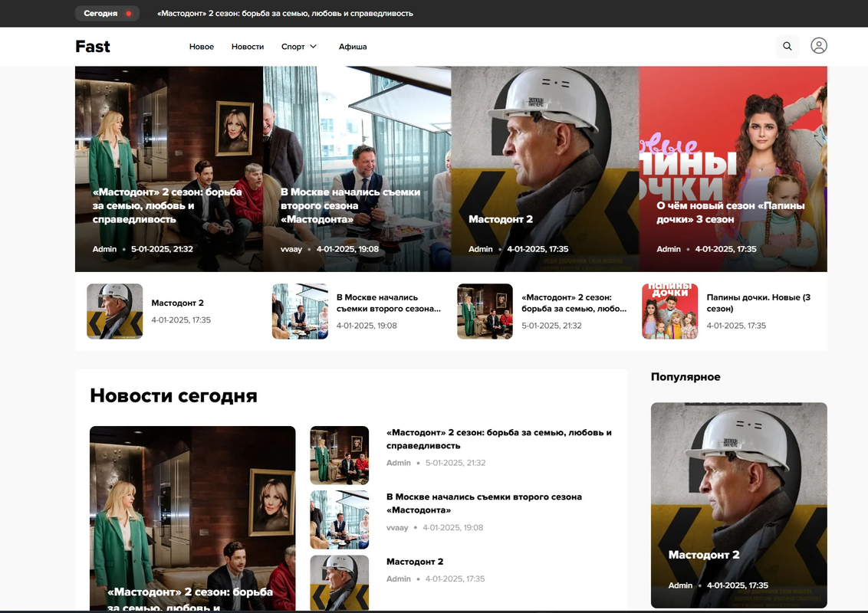Open the large featured image under Новости сегодня
This screenshot has height=613, width=868.
click(x=192, y=519)
